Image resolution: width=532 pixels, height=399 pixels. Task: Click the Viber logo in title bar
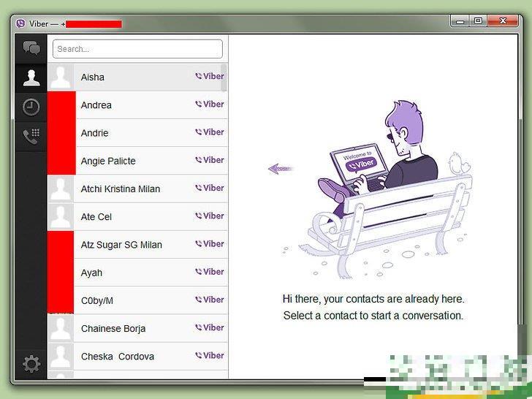point(20,23)
